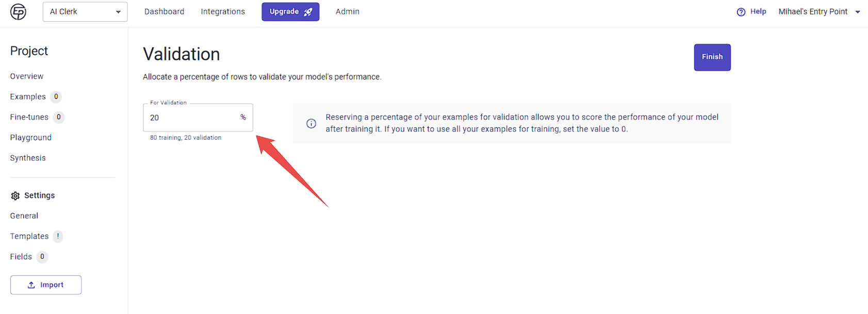Click the info icon in the notice box
Viewport: 868px width, 314px height.
[312, 123]
